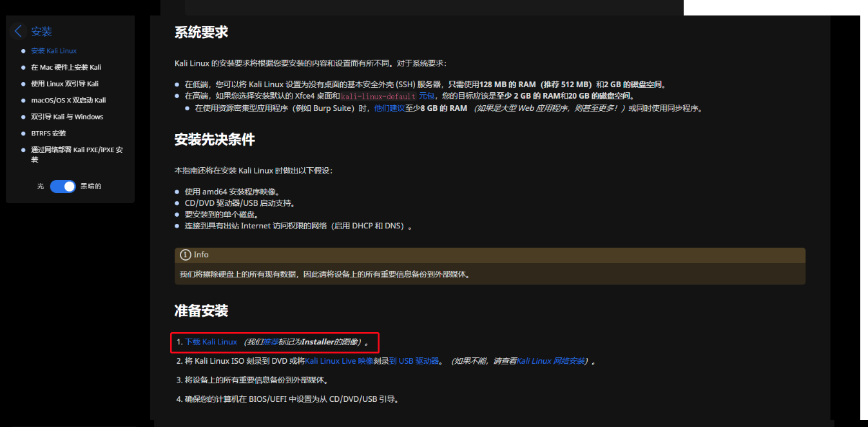Click the warning text 我们将擦除硬盘上的所有现有数据
This screenshot has height=427, width=868.
coord(324,274)
